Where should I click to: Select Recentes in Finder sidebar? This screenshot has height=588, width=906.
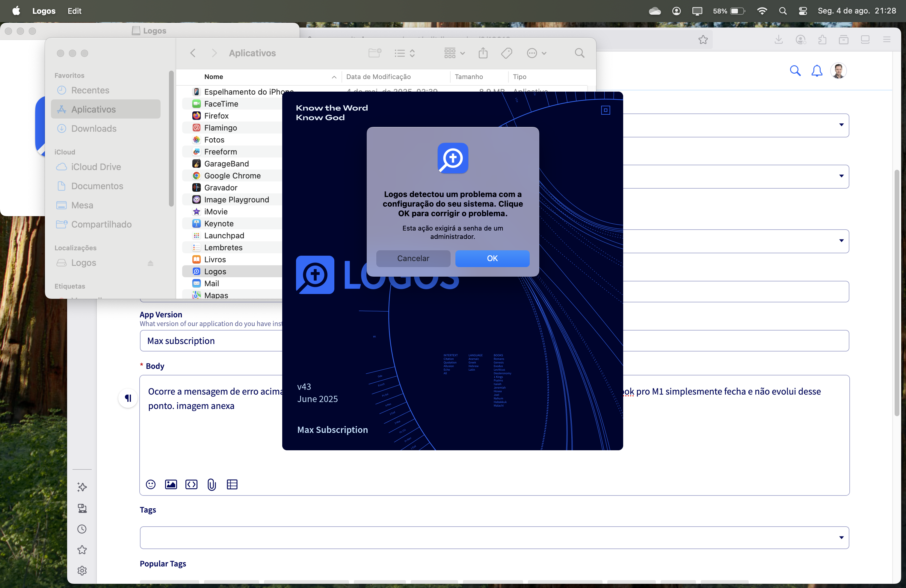[x=105, y=90]
